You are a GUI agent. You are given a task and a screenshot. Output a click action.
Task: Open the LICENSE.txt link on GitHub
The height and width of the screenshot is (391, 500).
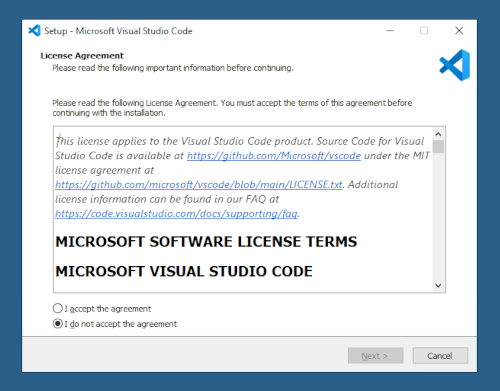(199, 185)
